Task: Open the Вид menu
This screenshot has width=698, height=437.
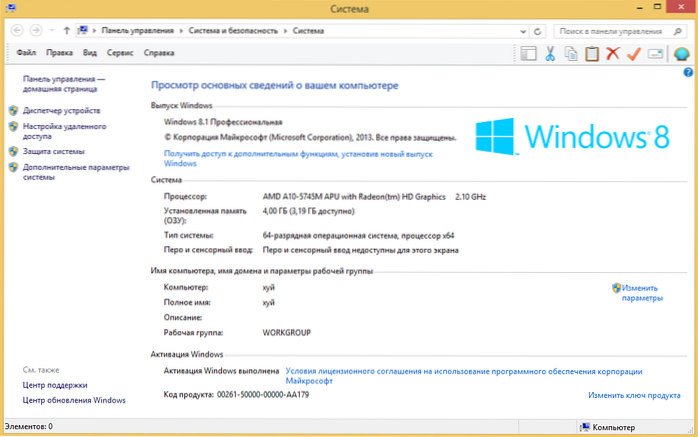Action: 90,51
